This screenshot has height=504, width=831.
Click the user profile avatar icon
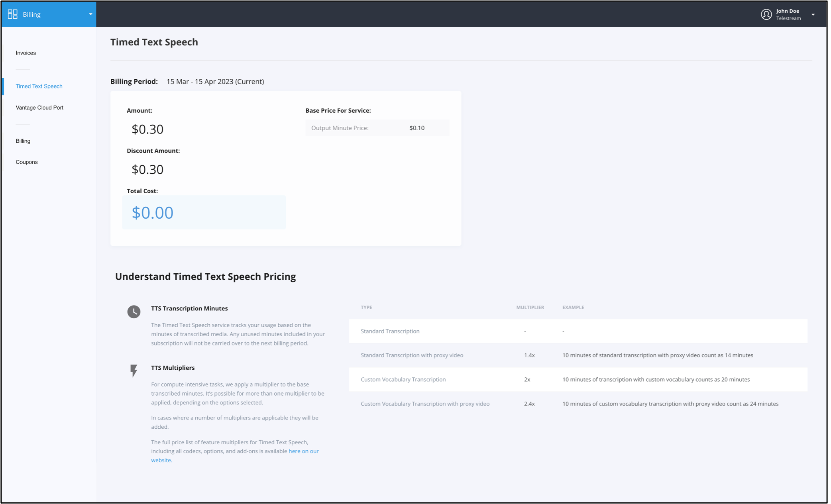coord(766,14)
